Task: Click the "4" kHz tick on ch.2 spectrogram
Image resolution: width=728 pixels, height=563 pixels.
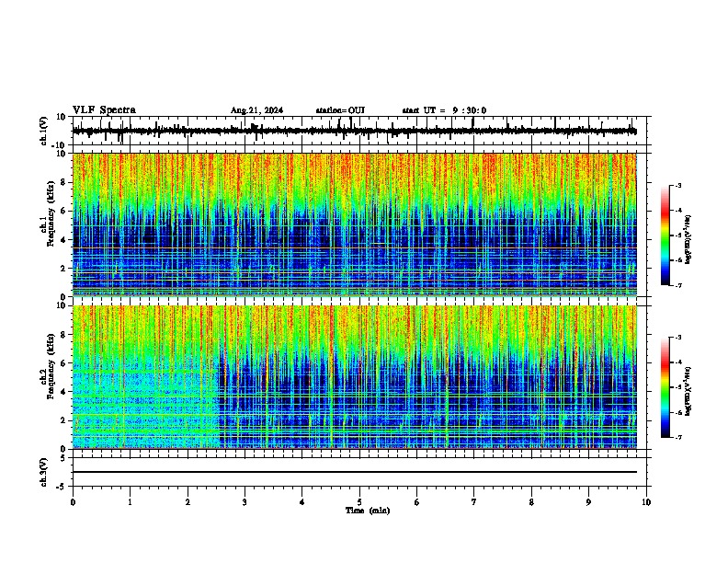Action: pos(64,392)
